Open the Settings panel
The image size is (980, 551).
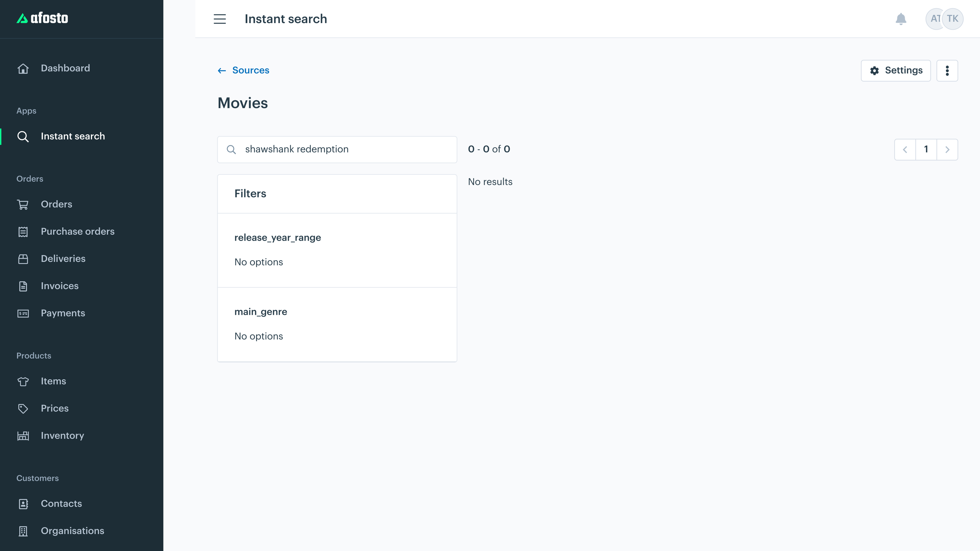coord(896,70)
